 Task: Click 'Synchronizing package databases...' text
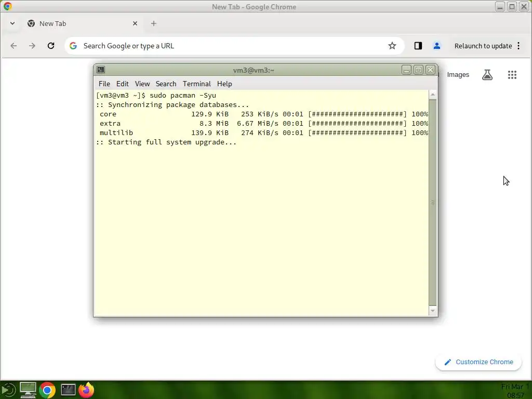(179, 105)
